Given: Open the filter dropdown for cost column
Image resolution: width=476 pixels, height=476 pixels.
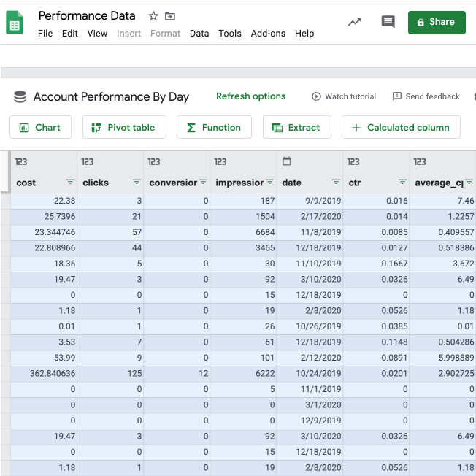Looking at the screenshot, I should (x=70, y=182).
